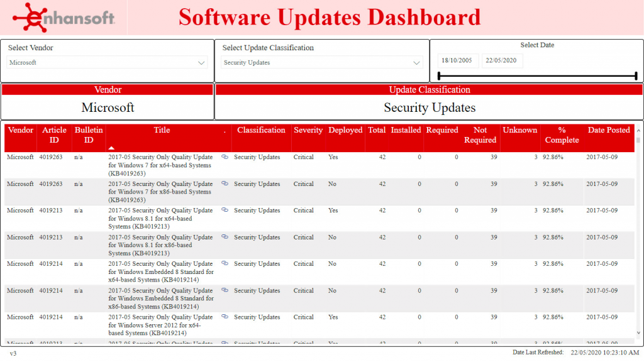This screenshot has width=644, height=362.
Task: Sort by Date Posted column header
Action: click(609, 130)
